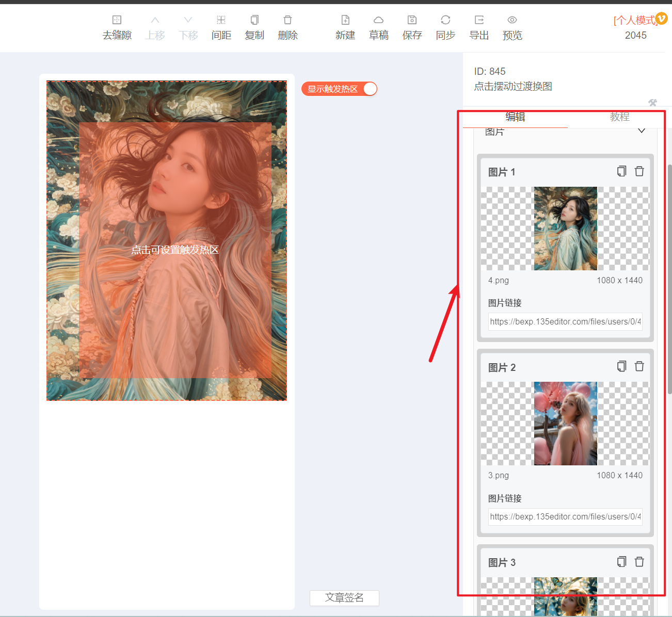Duplicate 图片 3 with its copy icon
The width and height of the screenshot is (672, 617).
point(622,562)
